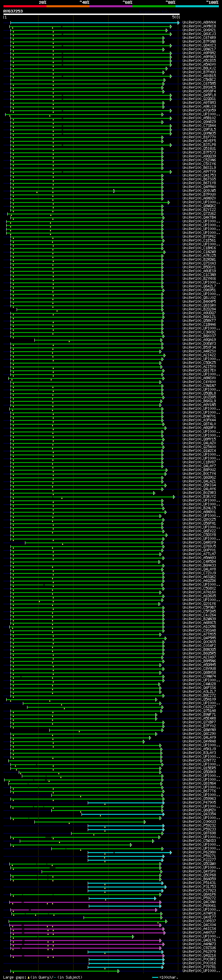Select the UniRef100_P69061 label
Viewport: 222px width, 980px height.
pos(199,906)
